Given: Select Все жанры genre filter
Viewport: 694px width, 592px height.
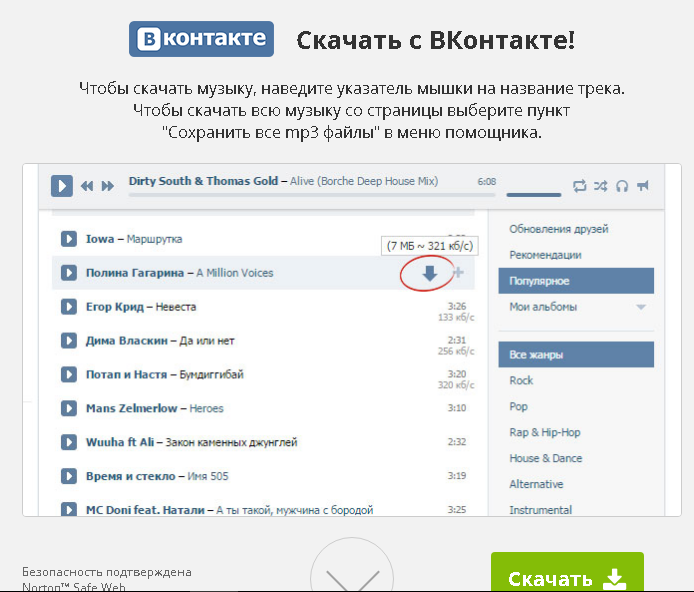Looking at the screenshot, I should (x=576, y=354).
